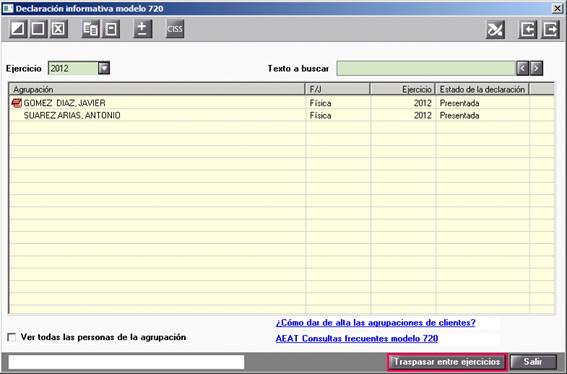The width and height of the screenshot is (567, 374).
Task: Click the copy documents toolbar icon
Action: click(x=90, y=29)
